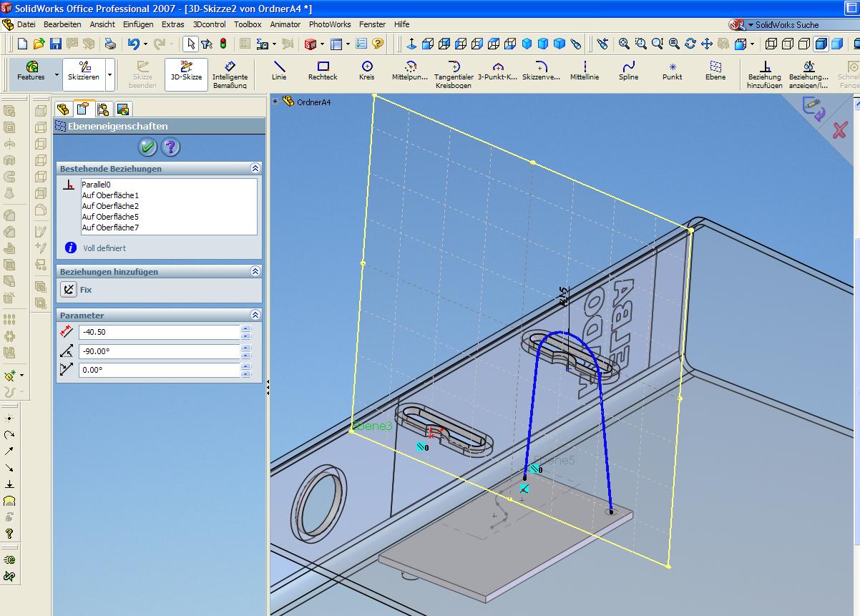Click the Fix relation icon button

pos(68,290)
